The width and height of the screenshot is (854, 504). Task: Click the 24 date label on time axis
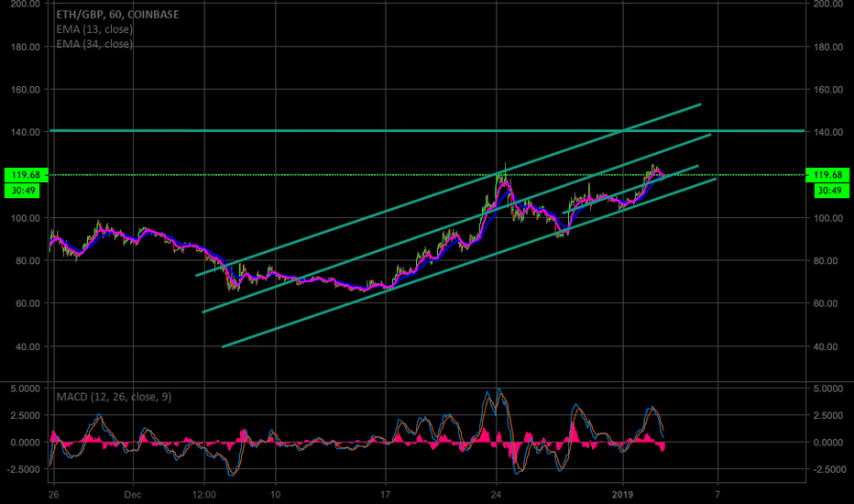[x=496, y=495]
